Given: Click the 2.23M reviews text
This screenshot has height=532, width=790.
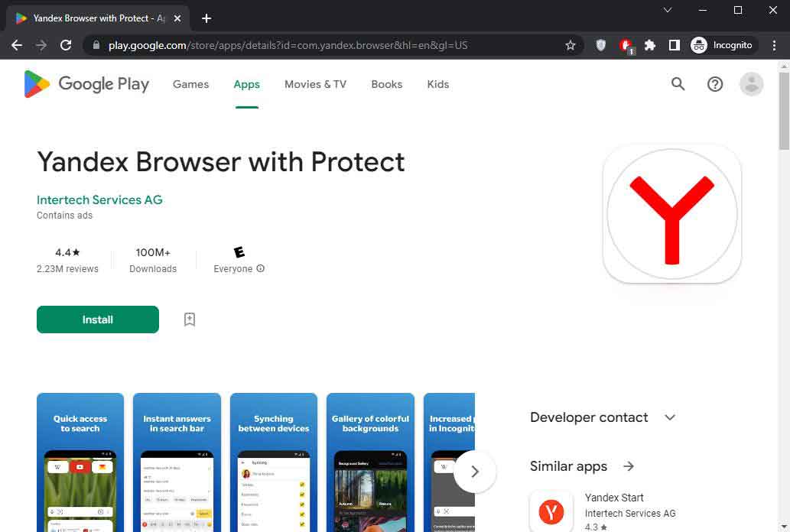Looking at the screenshot, I should click(x=67, y=268).
